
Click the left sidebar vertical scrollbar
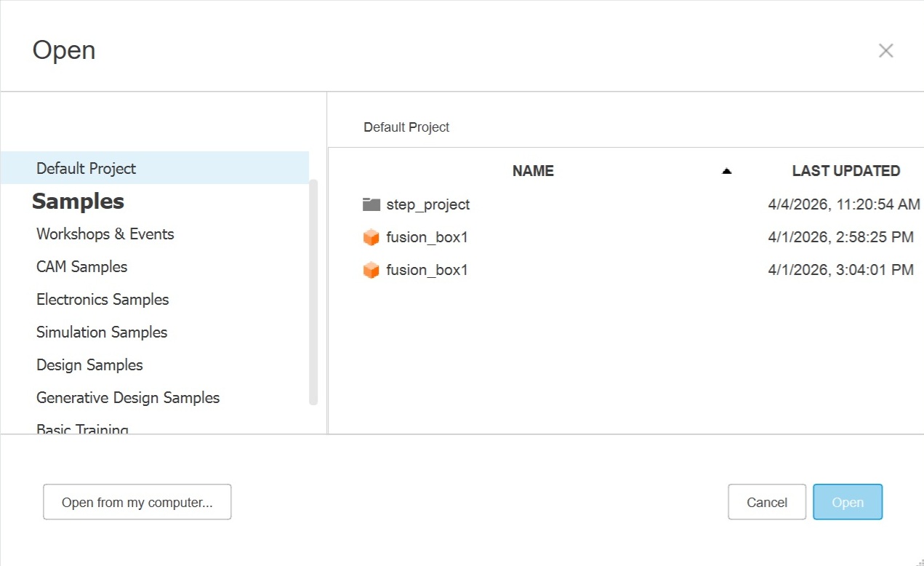click(x=313, y=291)
